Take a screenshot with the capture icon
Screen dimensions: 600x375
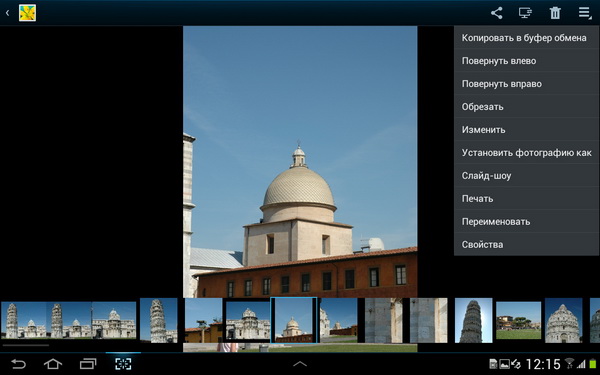coord(123,364)
